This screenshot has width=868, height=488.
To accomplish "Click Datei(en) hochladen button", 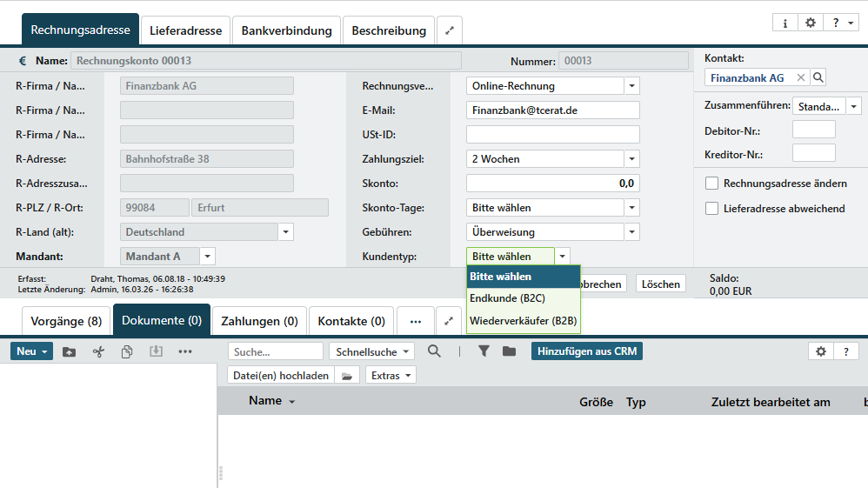I will coord(281,376).
